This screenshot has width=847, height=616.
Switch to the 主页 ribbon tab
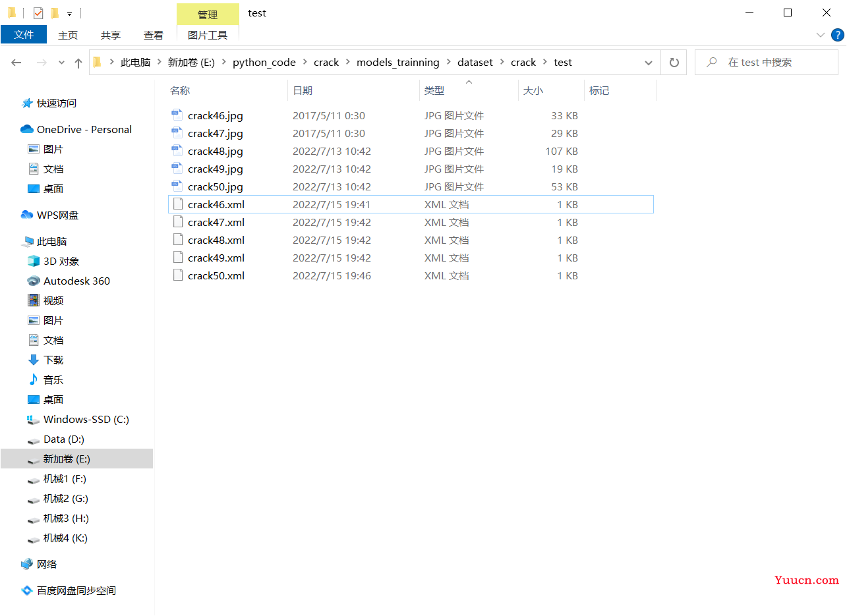pos(68,35)
